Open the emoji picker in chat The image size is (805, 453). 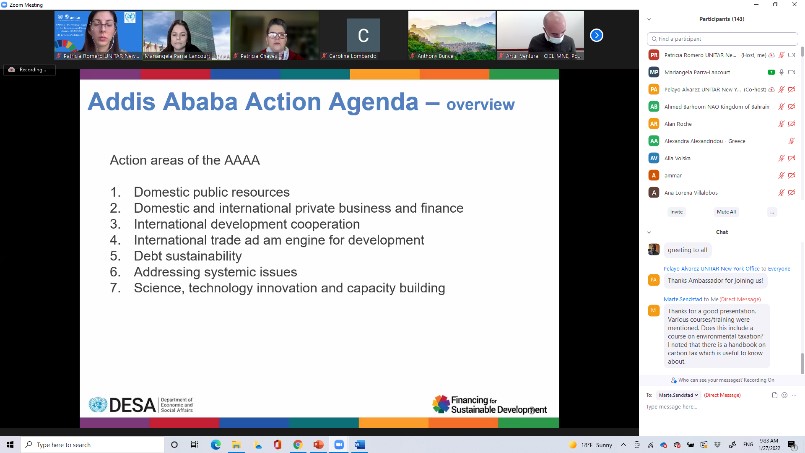tap(783, 395)
